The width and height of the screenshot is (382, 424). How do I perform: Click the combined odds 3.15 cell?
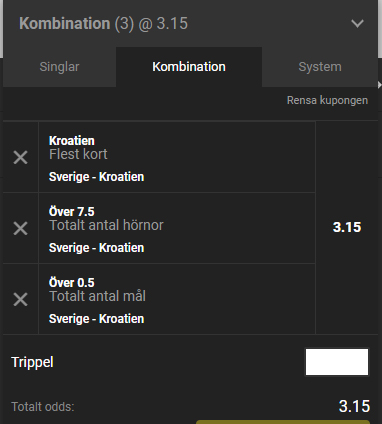pos(347,227)
